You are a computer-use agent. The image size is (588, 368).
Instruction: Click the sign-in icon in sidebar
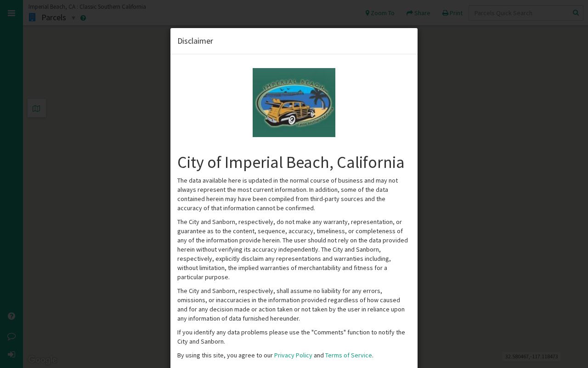click(11, 355)
